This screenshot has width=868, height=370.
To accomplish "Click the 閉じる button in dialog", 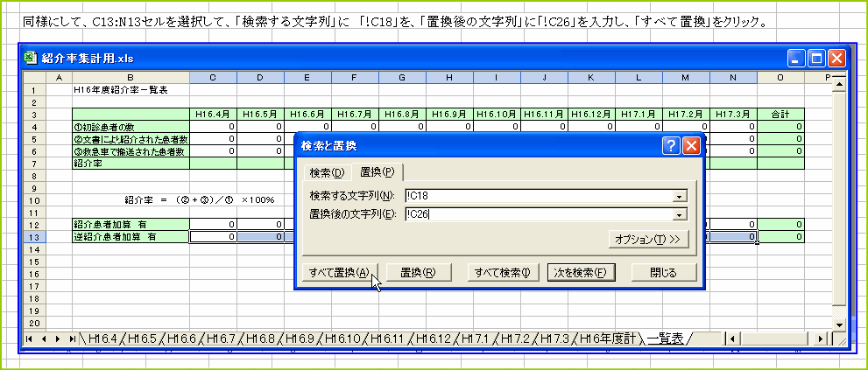I will (664, 272).
